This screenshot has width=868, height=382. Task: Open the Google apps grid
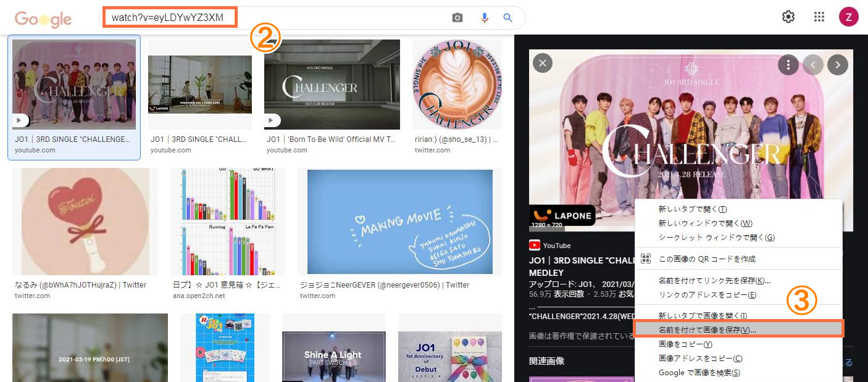[819, 17]
